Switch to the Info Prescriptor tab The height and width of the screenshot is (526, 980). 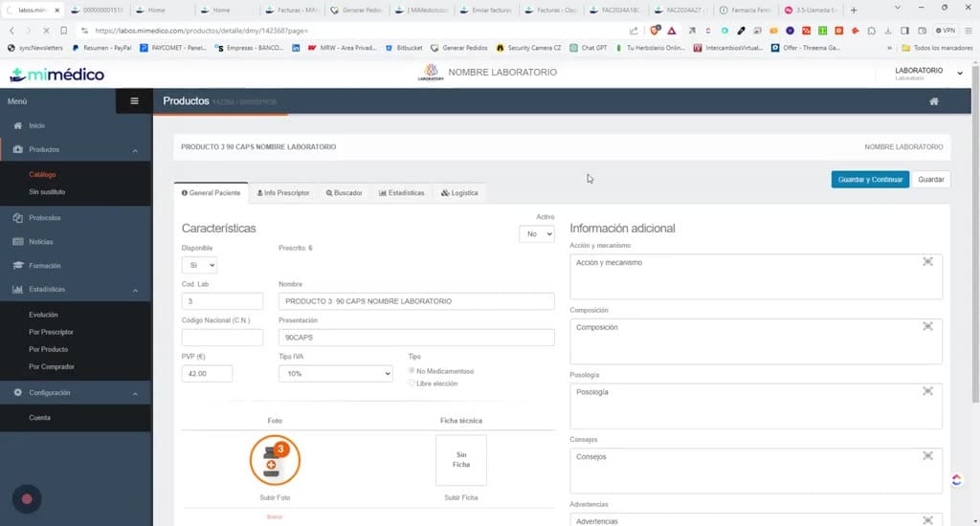coord(283,193)
